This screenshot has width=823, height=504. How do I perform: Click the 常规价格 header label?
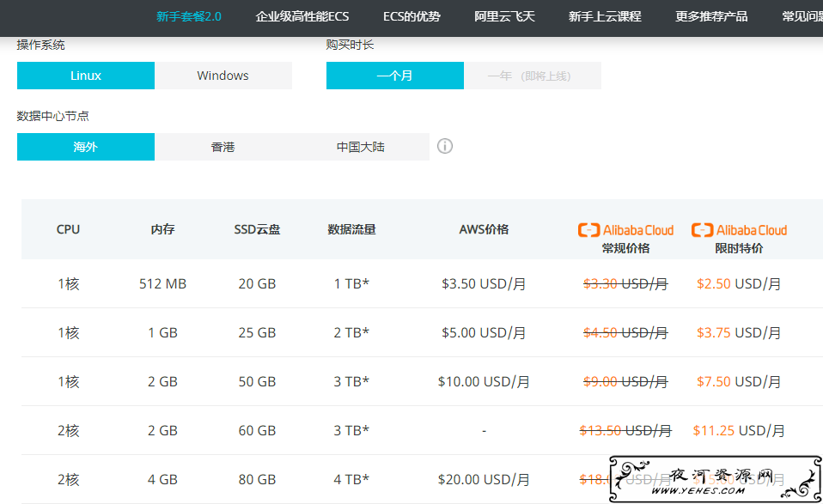click(x=625, y=248)
